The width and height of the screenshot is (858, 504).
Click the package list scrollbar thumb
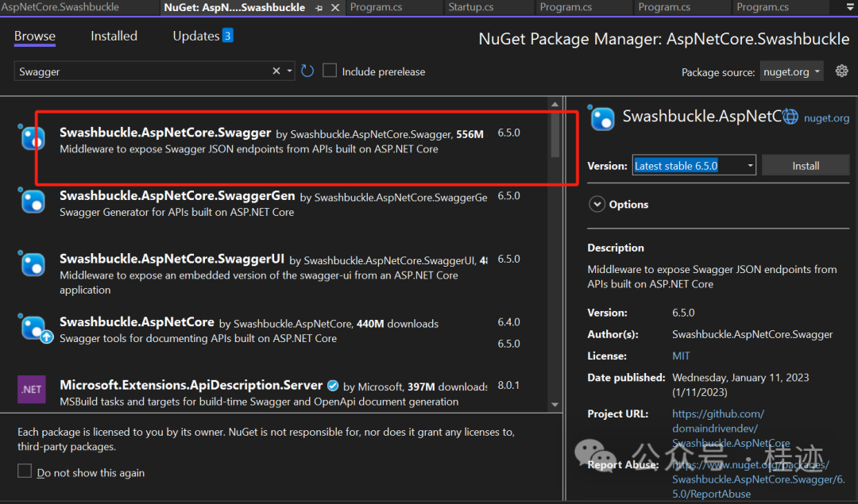click(x=555, y=134)
